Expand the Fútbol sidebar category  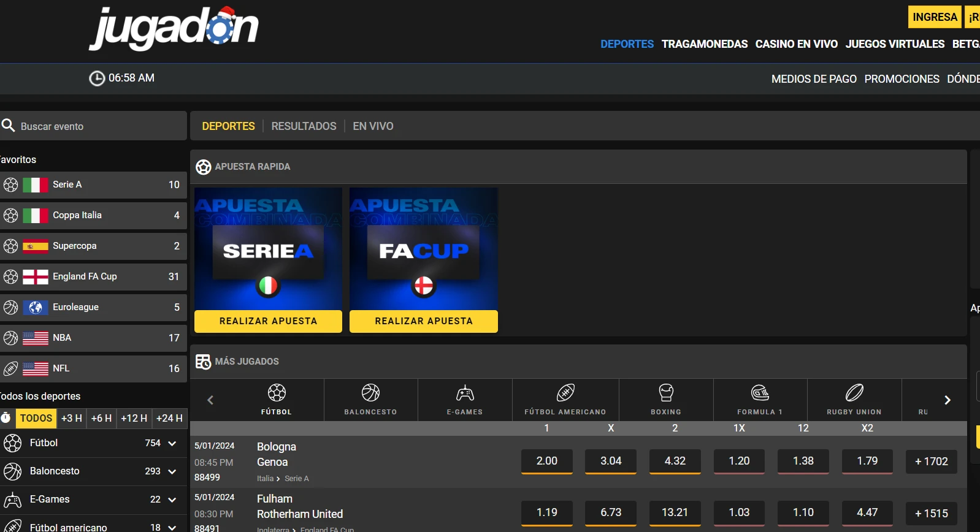tap(172, 444)
